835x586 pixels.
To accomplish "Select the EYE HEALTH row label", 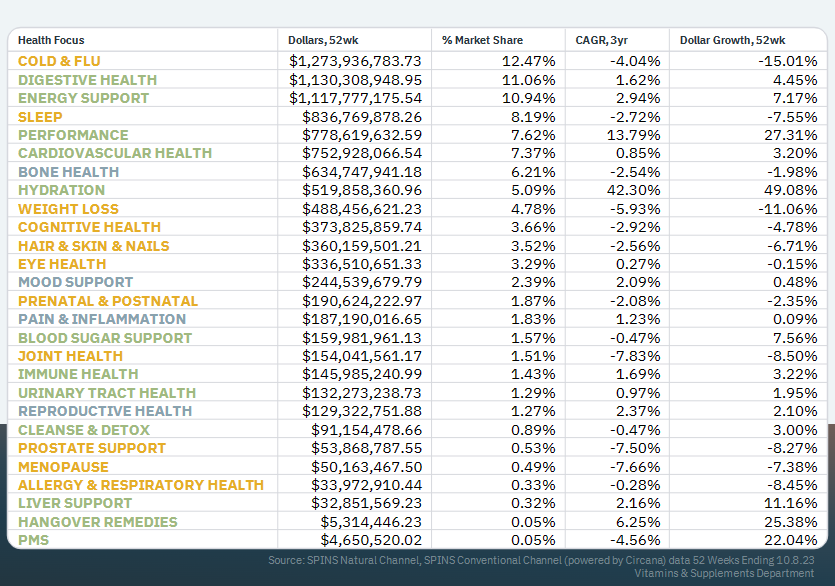I will pyautogui.click(x=62, y=264).
